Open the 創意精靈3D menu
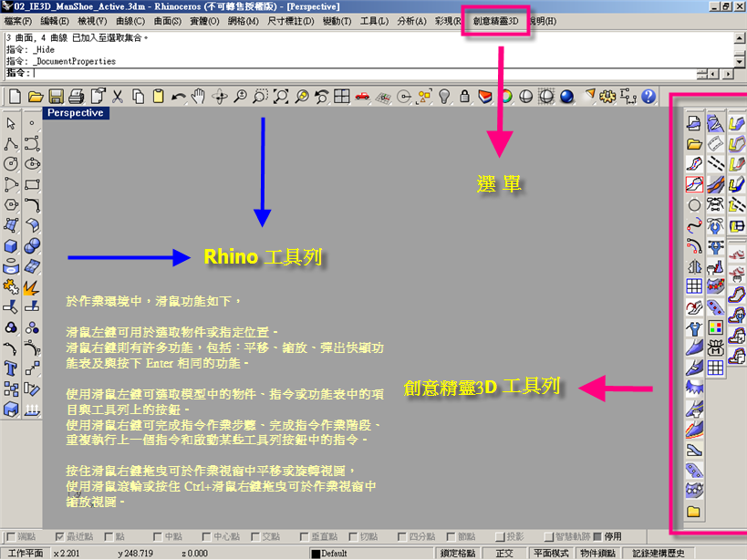The height and width of the screenshot is (560, 747). tap(495, 21)
